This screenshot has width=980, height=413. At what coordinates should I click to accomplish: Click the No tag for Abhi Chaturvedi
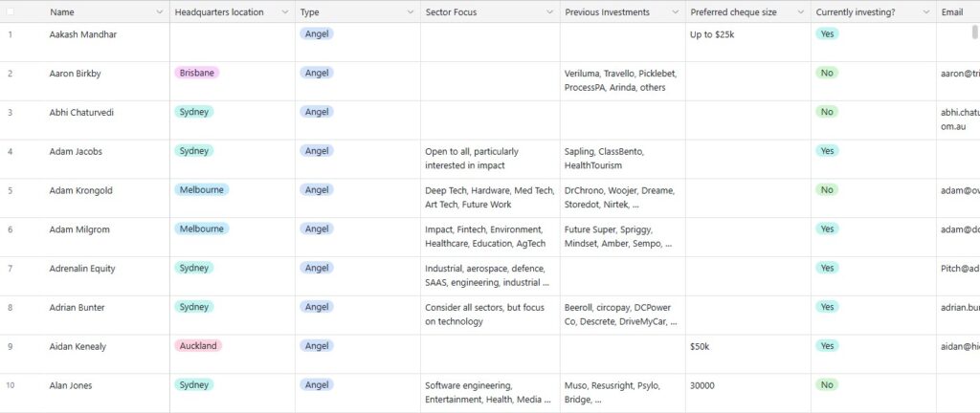827,112
